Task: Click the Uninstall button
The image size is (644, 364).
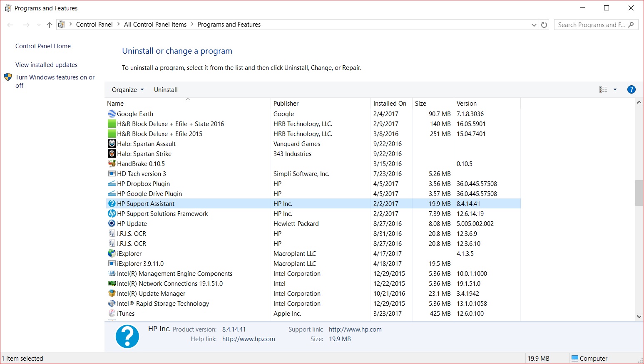Action: coord(165,89)
